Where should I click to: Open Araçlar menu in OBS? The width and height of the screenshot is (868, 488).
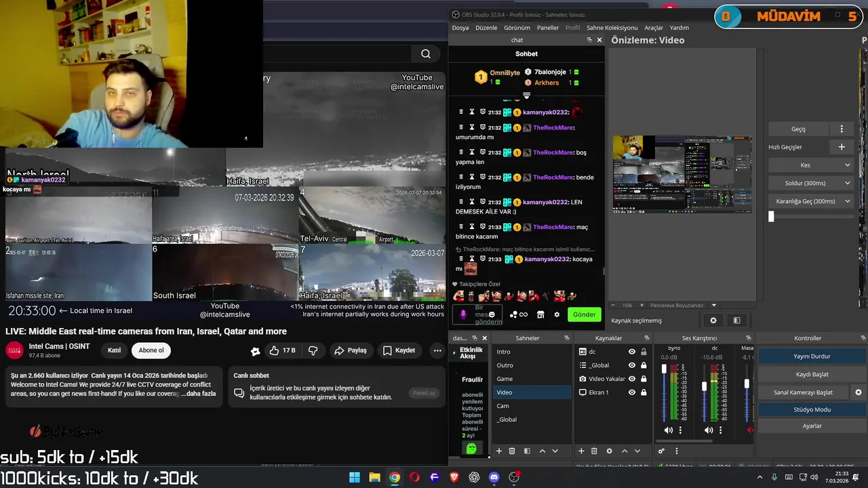coord(654,28)
